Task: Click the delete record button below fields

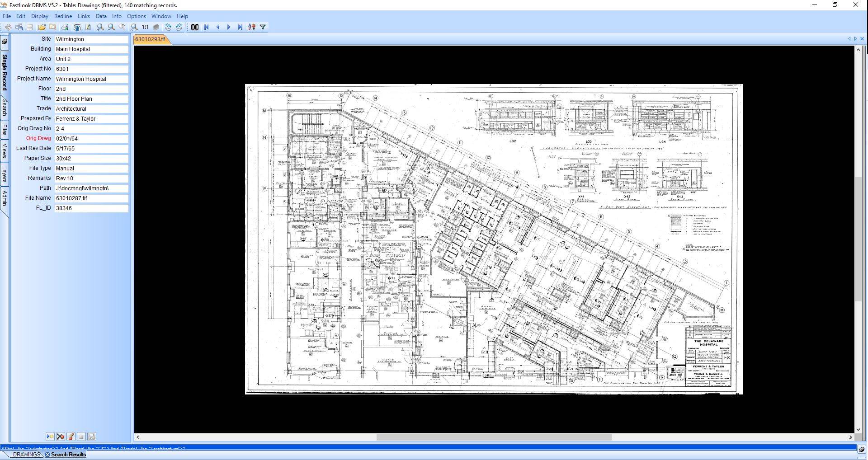Action: tap(61, 437)
